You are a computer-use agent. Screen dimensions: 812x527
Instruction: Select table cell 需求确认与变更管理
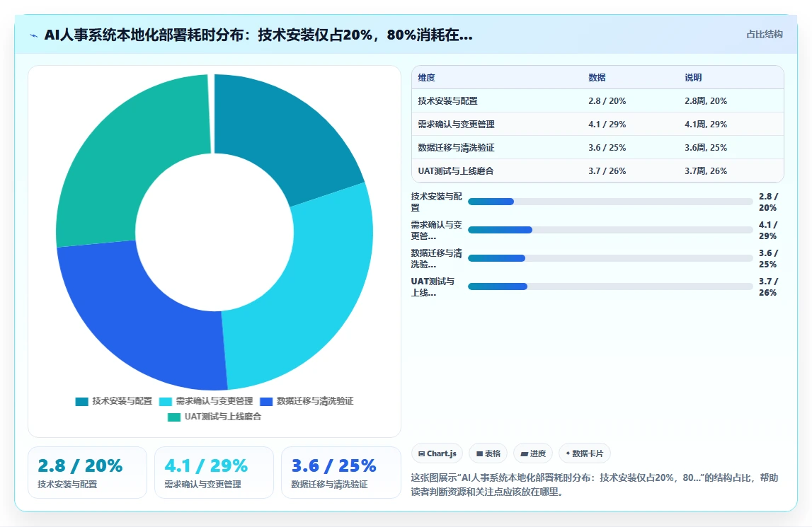pyautogui.click(x=456, y=124)
